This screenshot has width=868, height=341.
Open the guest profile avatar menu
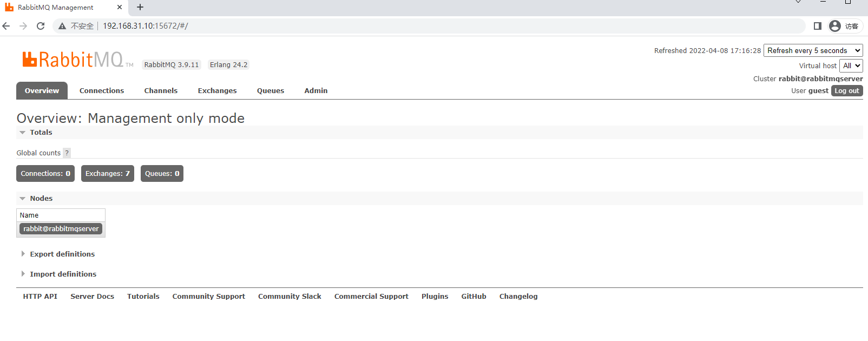tap(835, 26)
